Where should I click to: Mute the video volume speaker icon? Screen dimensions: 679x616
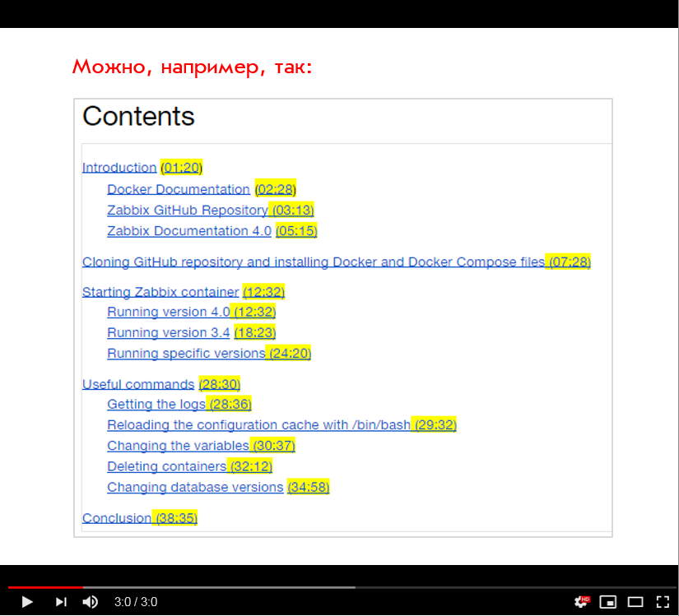point(90,602)
